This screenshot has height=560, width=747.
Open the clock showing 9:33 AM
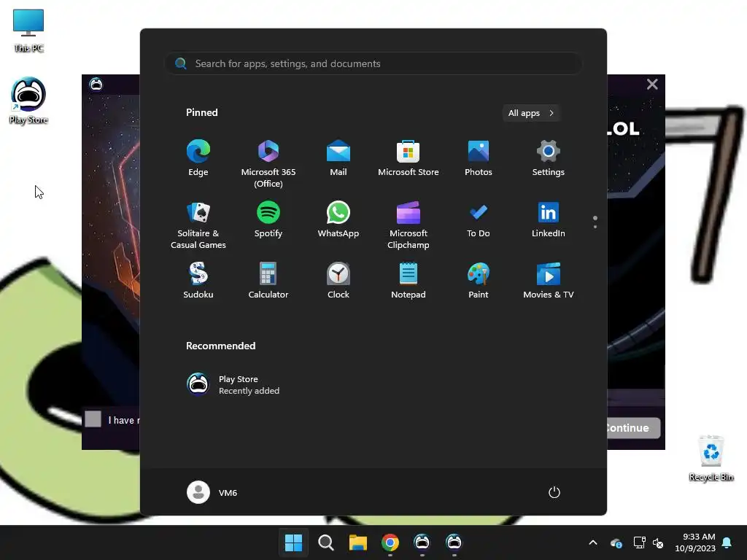tap(694, 542)
